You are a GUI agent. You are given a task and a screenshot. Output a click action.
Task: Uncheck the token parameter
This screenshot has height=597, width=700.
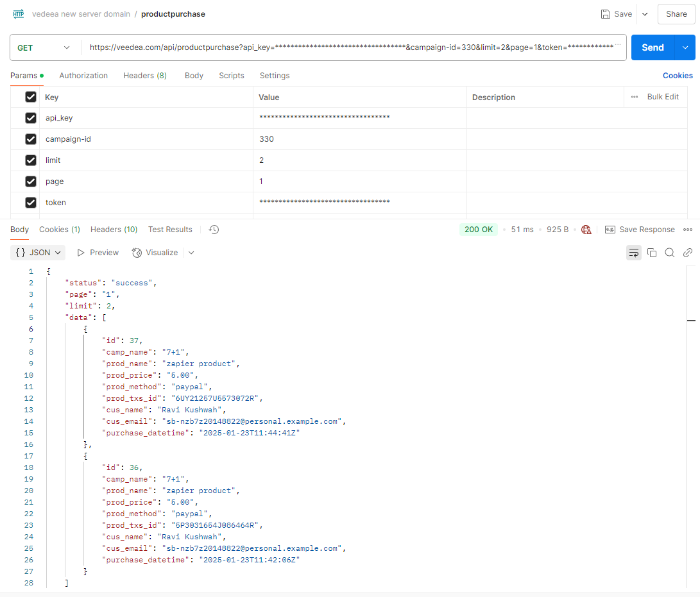31,203
